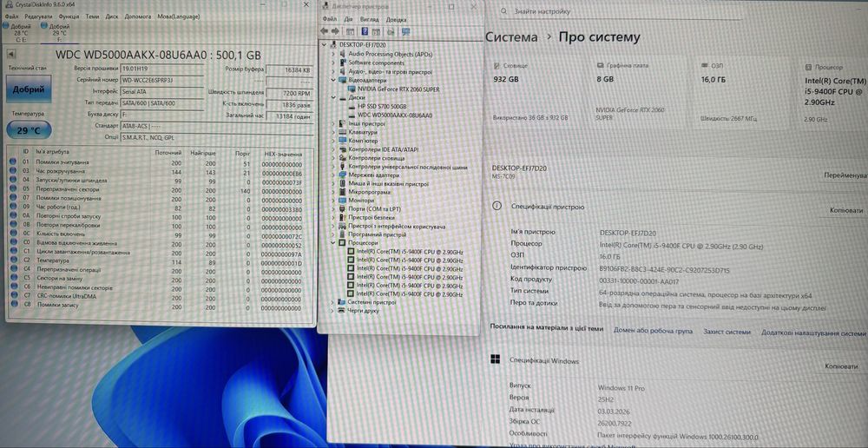The height and width of the screenshot is (448, 868).
Task: Click the Версія прошивки value field
Action: [162, 68]
